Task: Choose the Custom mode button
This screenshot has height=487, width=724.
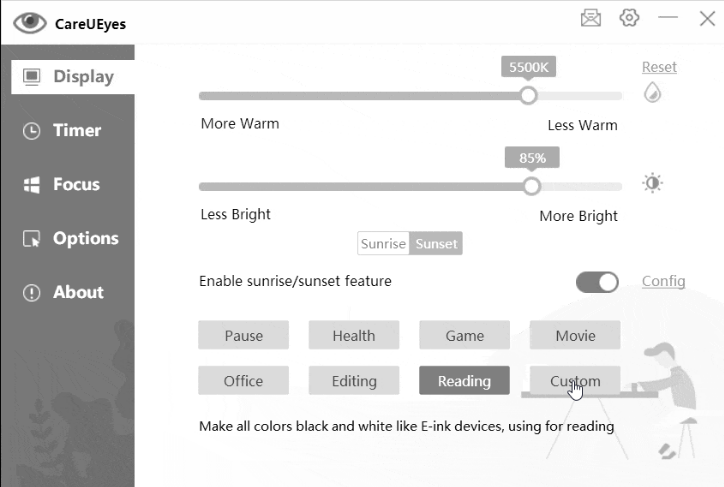Action: (575, 381)
